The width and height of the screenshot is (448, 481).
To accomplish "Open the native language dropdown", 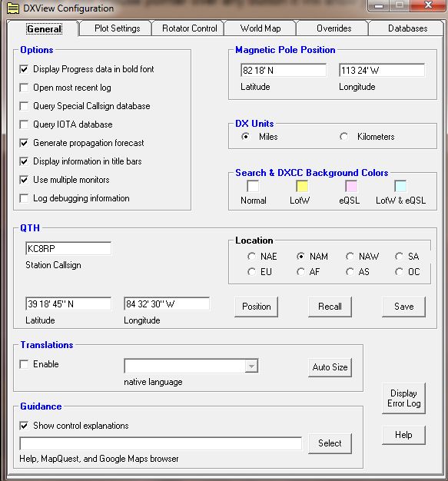I will 251,367.
